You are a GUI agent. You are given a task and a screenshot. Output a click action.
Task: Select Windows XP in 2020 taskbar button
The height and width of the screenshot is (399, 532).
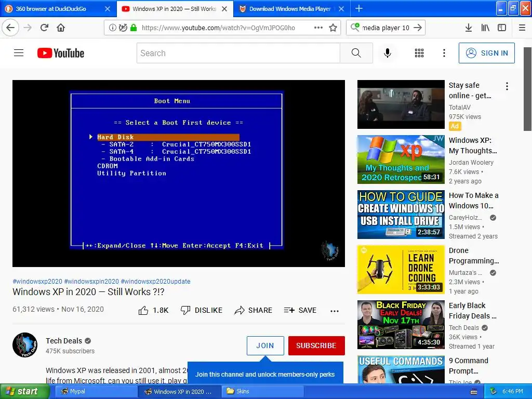179,392
